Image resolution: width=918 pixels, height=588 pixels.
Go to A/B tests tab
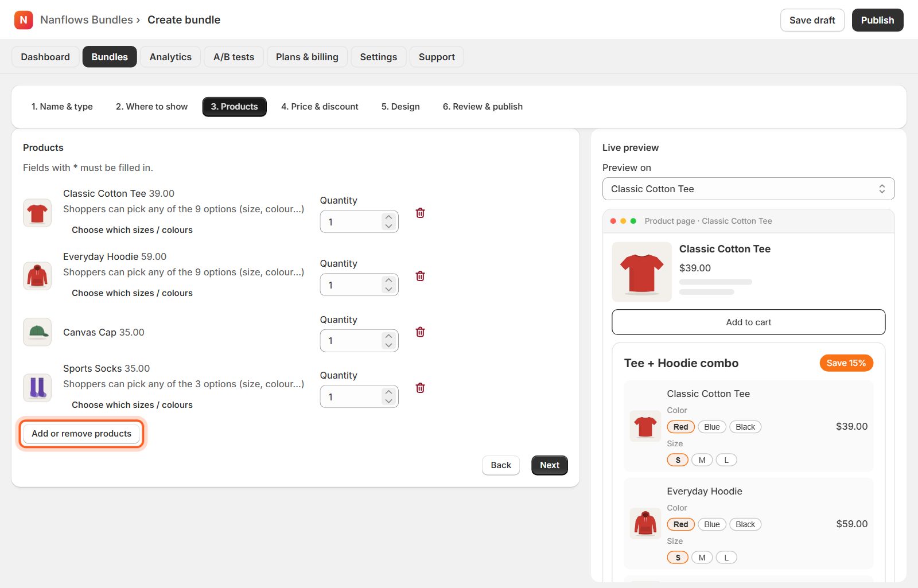coord(234,57)
